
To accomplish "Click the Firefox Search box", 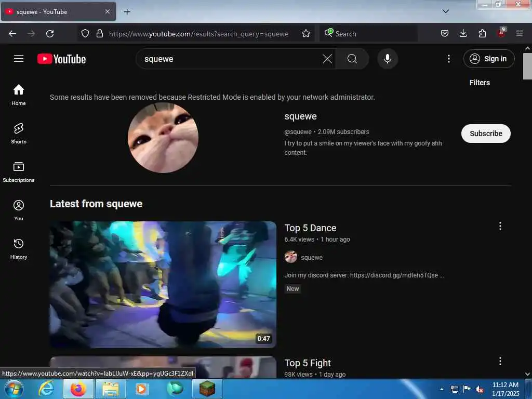I will pyautogui.click(x=368, y=34).
